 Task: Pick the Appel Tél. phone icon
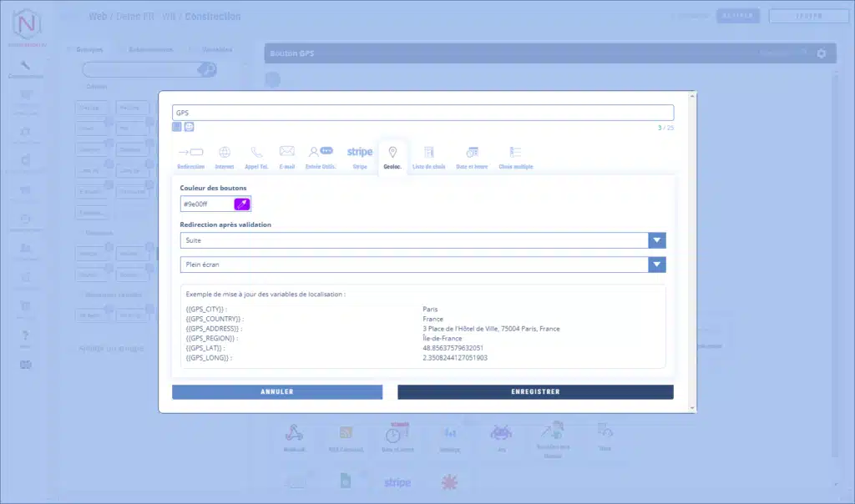256,153
